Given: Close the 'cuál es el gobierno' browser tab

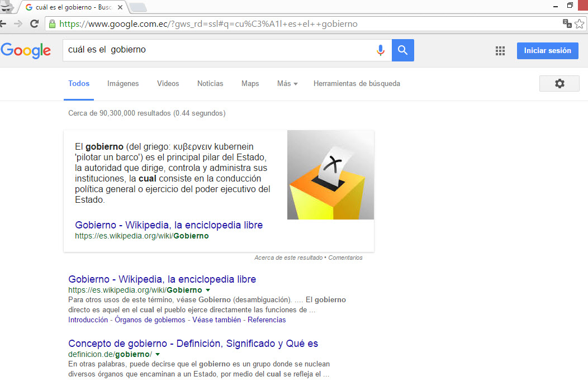Looking at the screenshot, I should [x=120, y=7].
